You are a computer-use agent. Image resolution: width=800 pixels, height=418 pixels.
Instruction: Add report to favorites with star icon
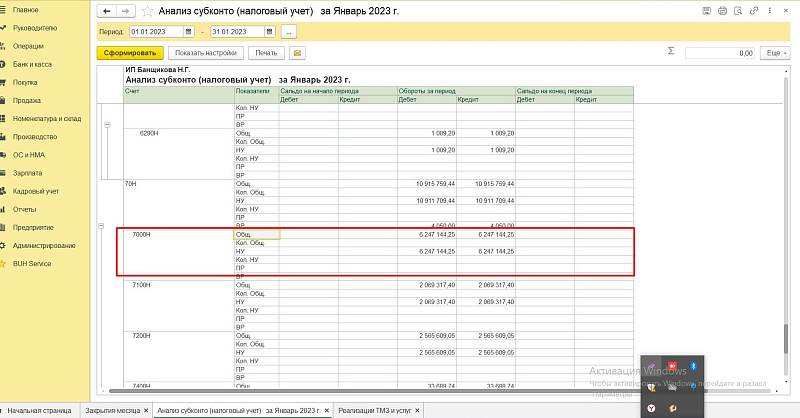click(148, 11)
